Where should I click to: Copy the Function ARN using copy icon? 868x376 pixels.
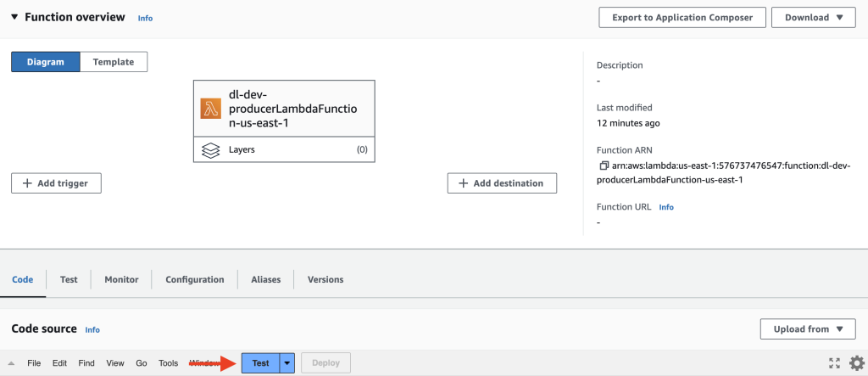[x=604, y=166]
